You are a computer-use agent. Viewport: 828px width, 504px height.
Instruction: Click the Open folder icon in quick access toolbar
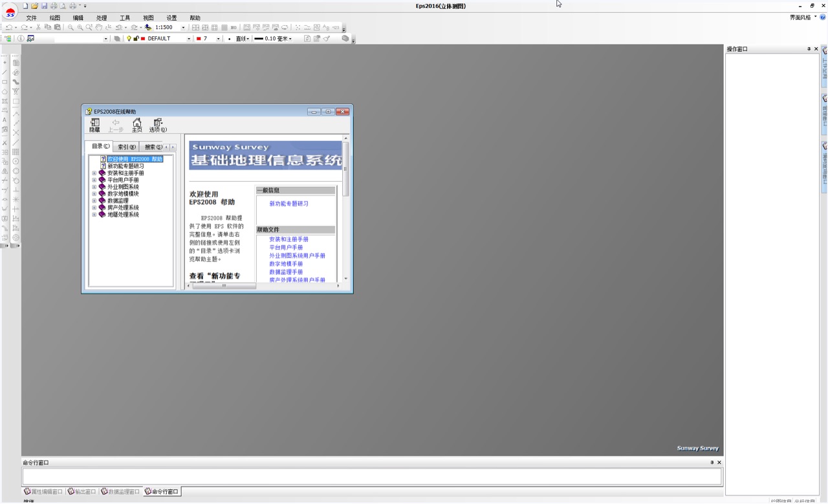pos(34,6)
